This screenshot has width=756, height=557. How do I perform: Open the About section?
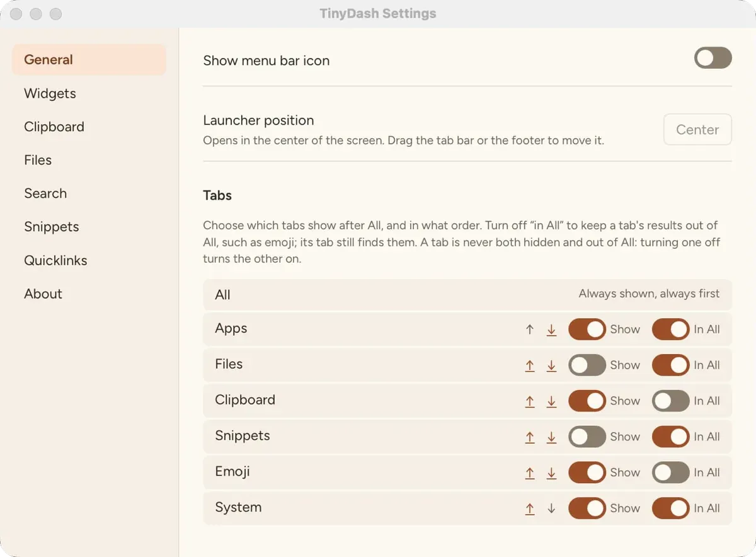(89, 294)
